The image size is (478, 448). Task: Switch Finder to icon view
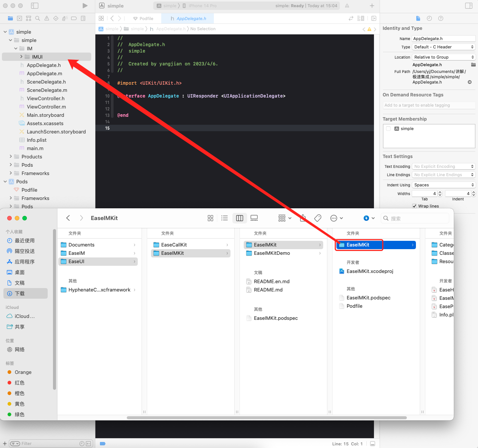210,218
